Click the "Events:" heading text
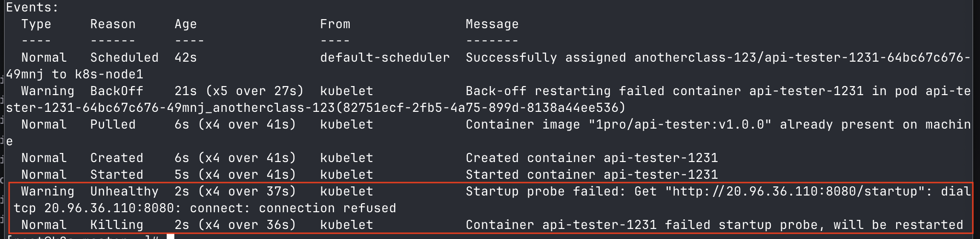 point(32,8)
